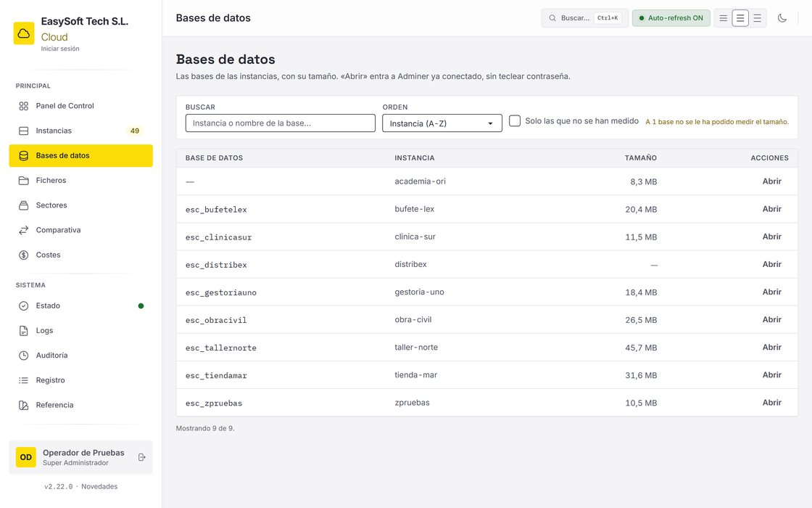
Task: Focus the Buscar instancia or base input
Action: click(x=281, y=123)
